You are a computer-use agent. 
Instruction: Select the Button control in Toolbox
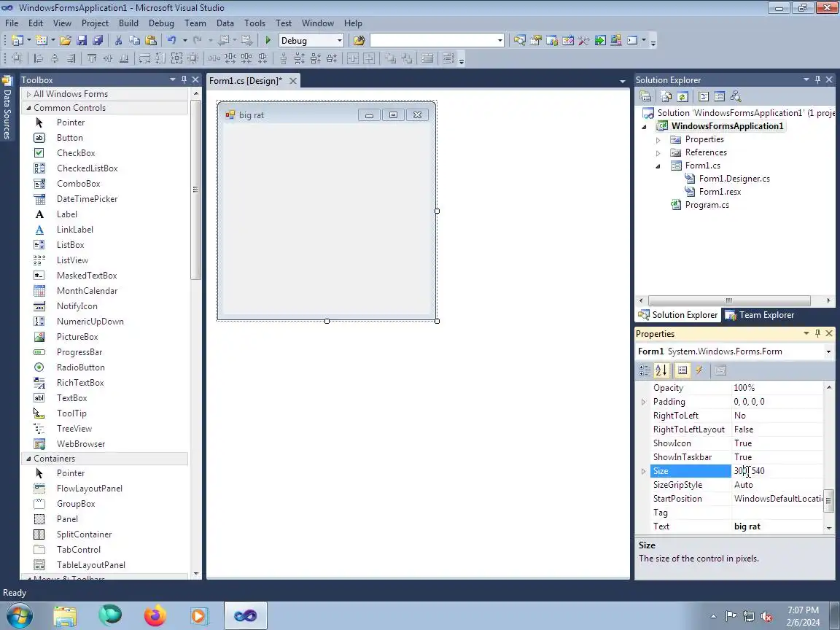[x=70, y=138]
